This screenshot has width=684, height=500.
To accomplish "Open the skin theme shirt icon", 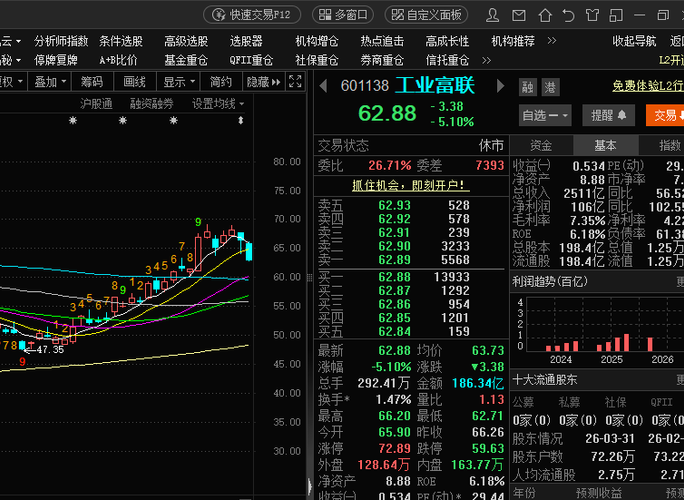I will click(592, 15).
